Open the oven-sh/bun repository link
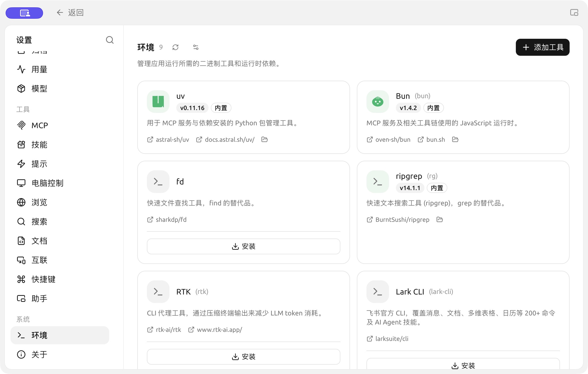Screen dimensions: 588x374 click(389, 139)
